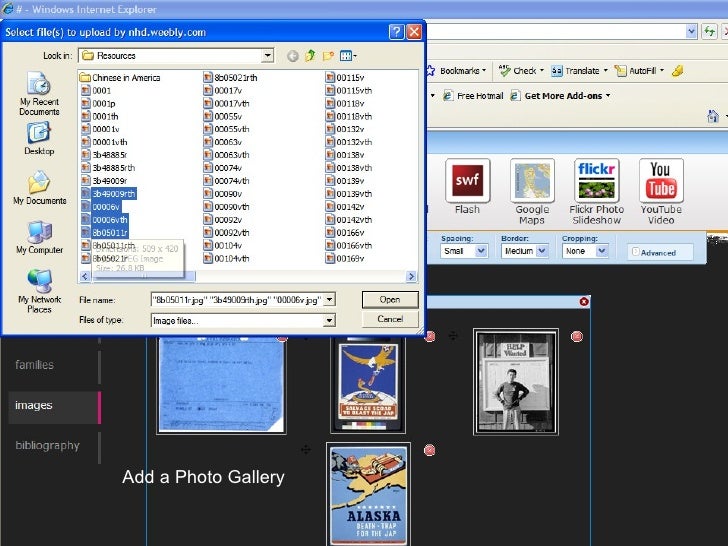Open the Bookmarks toolbar menu

tap(457, 71)
